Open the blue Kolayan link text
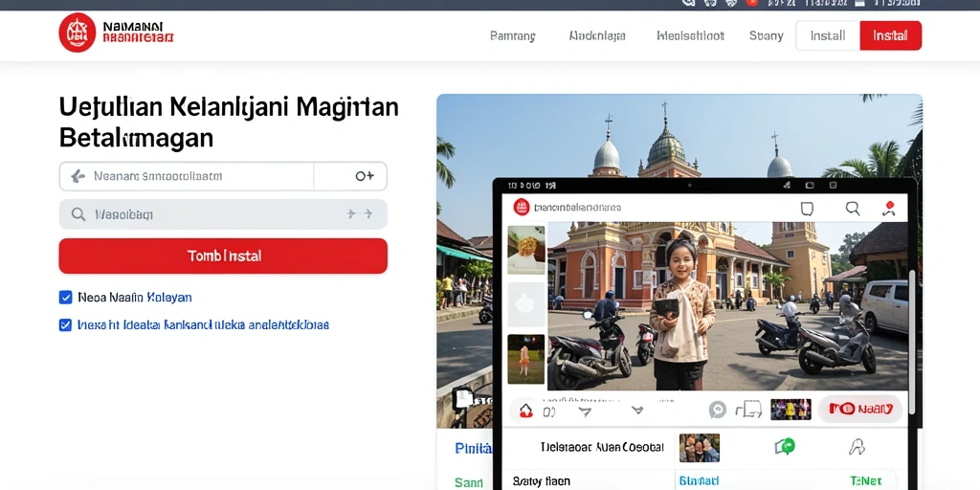The image size is (980, 490). [168, 298]
